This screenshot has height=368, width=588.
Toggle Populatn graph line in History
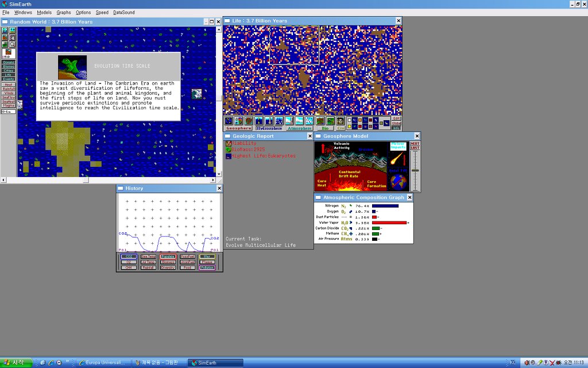tap(168, 256)
